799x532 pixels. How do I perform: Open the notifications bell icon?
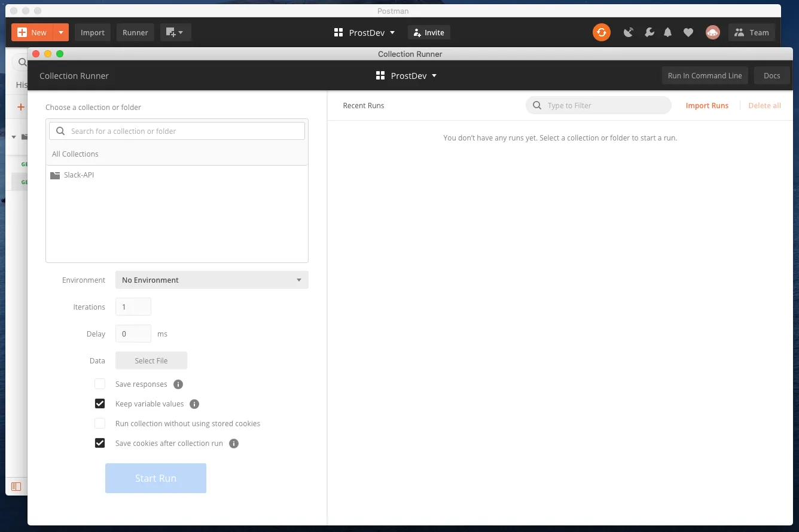[668, 32]
